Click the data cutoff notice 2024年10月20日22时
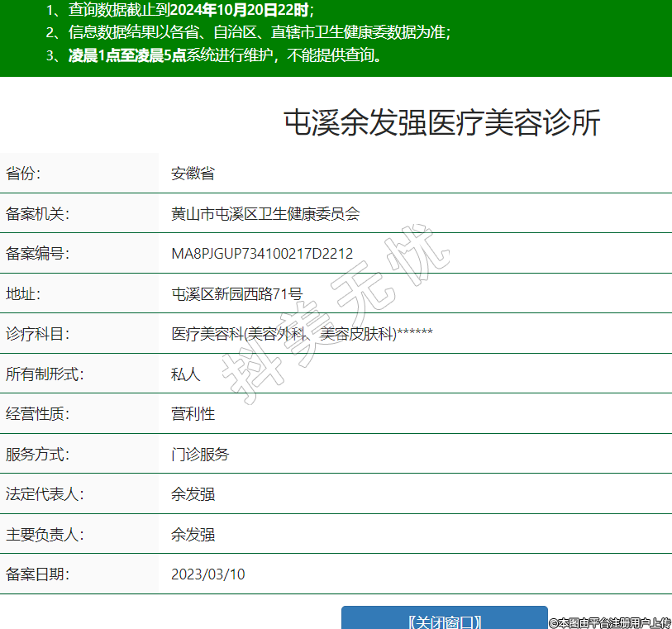This screenshot has width=672, height=629. tap(241, 11)
